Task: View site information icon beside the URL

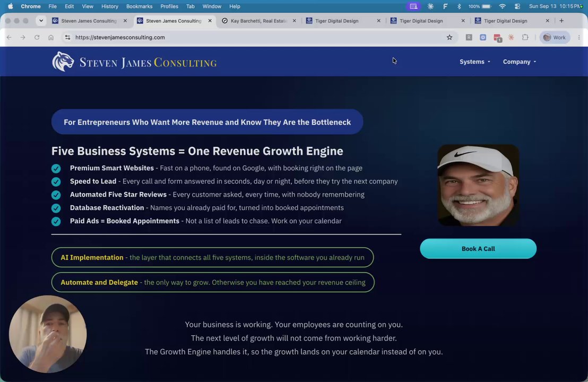Action: (x=67, y=38)
